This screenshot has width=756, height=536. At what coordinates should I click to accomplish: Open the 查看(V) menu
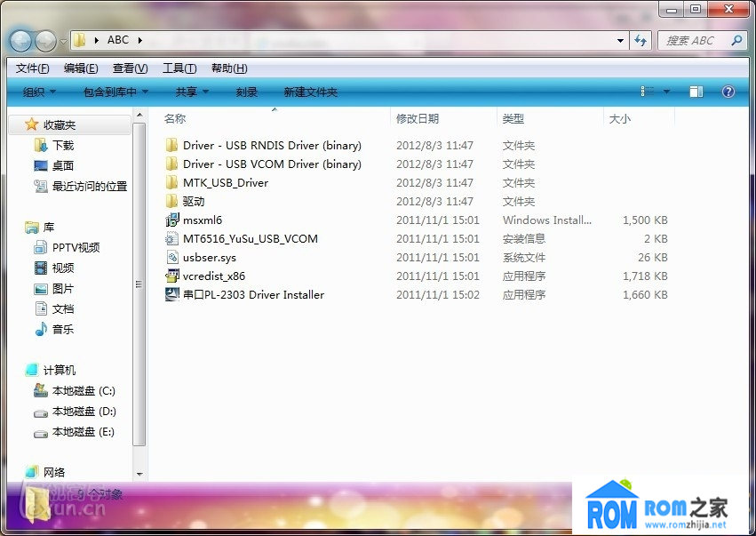point(131,68)
